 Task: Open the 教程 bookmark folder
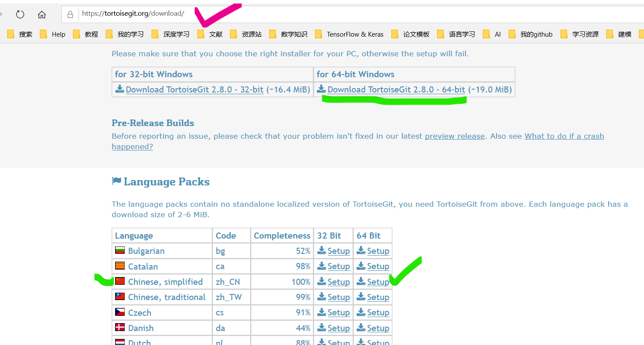tap(86, 34)
